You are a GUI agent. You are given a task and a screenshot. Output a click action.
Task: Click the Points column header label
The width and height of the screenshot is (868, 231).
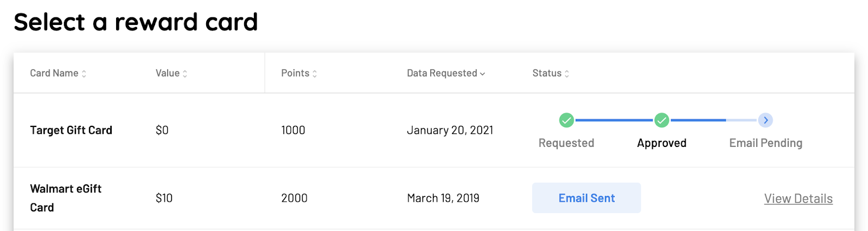(295, 73)
